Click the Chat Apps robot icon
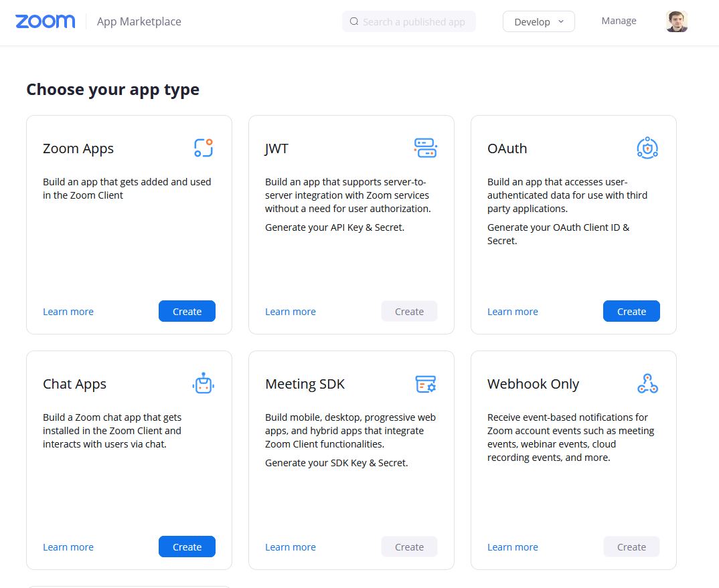719x588 pixels. click(x=203, y=383)
